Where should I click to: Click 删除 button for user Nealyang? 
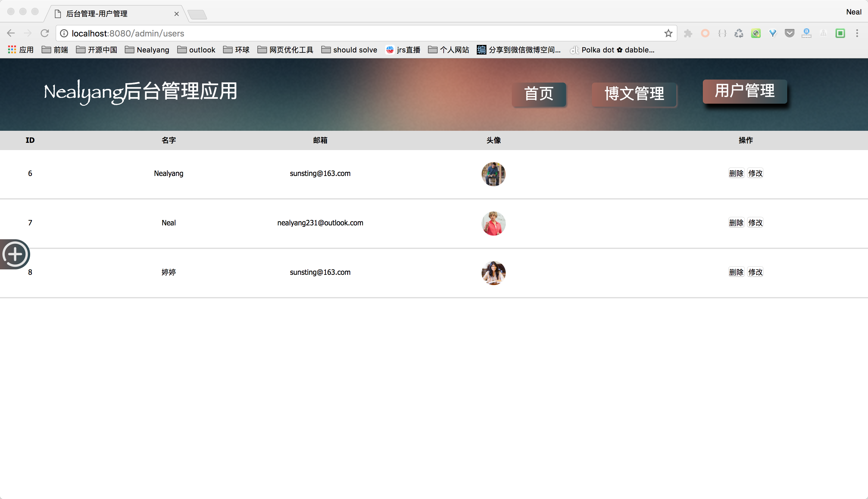coord(736,173)
